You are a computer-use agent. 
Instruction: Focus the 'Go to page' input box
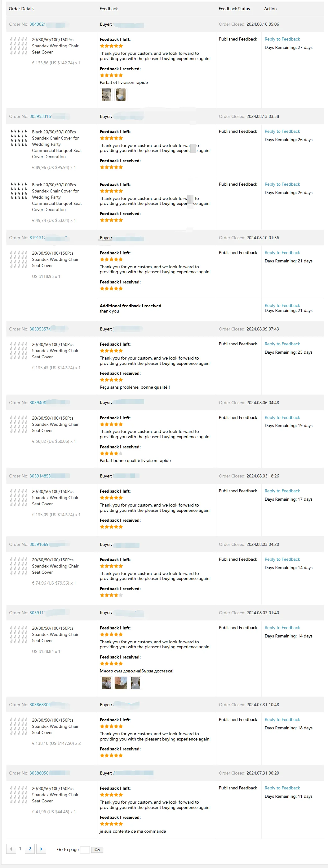pyautogui.click(x=85, y=849)
